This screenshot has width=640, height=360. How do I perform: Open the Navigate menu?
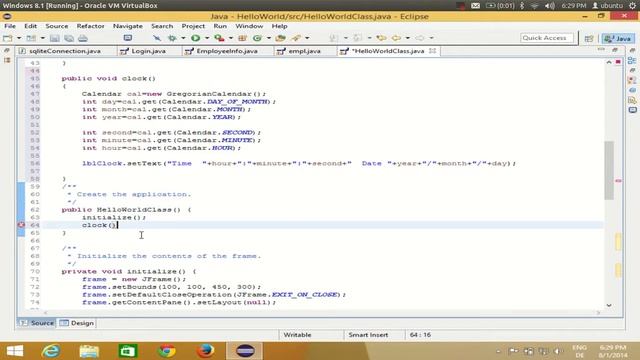[x=128, y=26]
